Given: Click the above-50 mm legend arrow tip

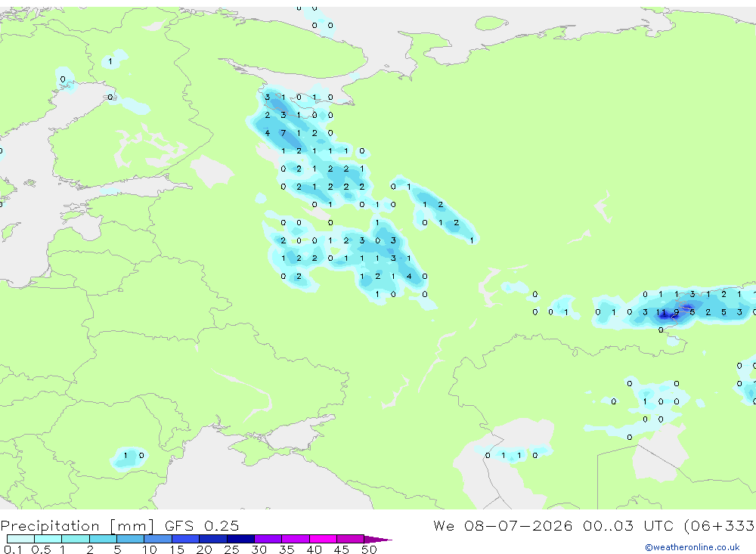Looking at the screenshot, I should pyautogui.click(x=378, y=539).
